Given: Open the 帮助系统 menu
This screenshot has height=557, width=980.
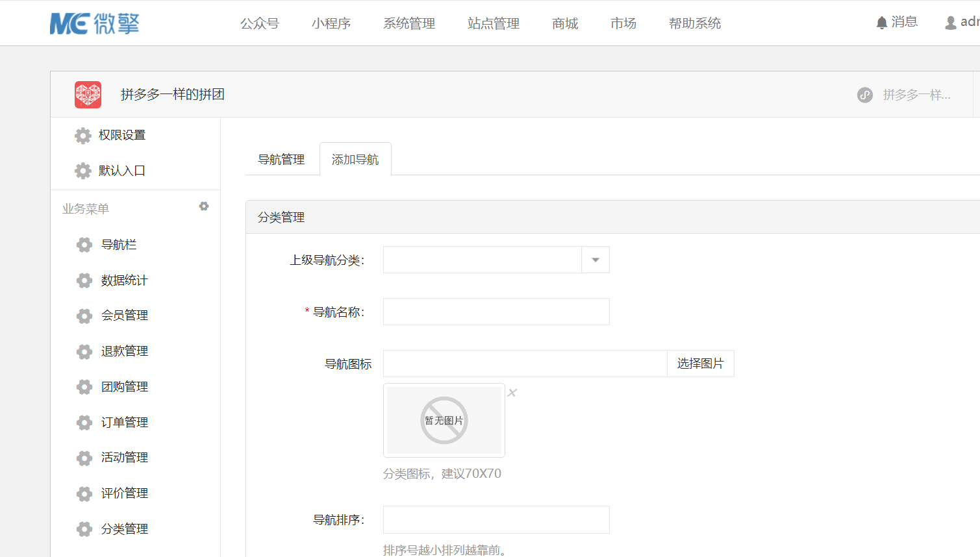Looking at the screenshot, I should point(695,23).
